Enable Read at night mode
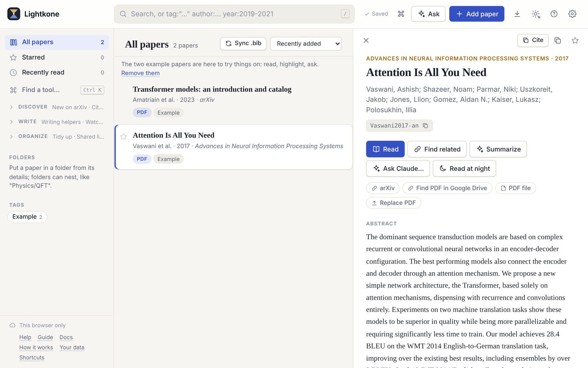 (464, 168)
